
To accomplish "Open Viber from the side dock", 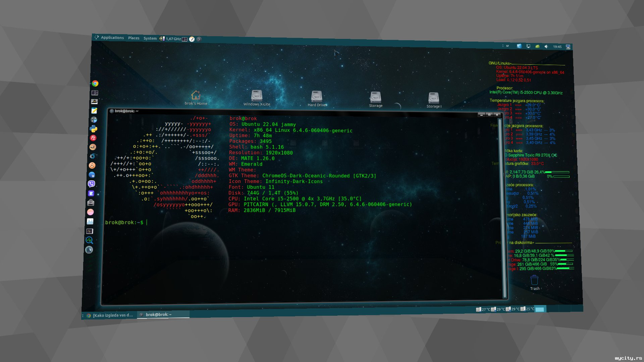I will pos(91,184).
